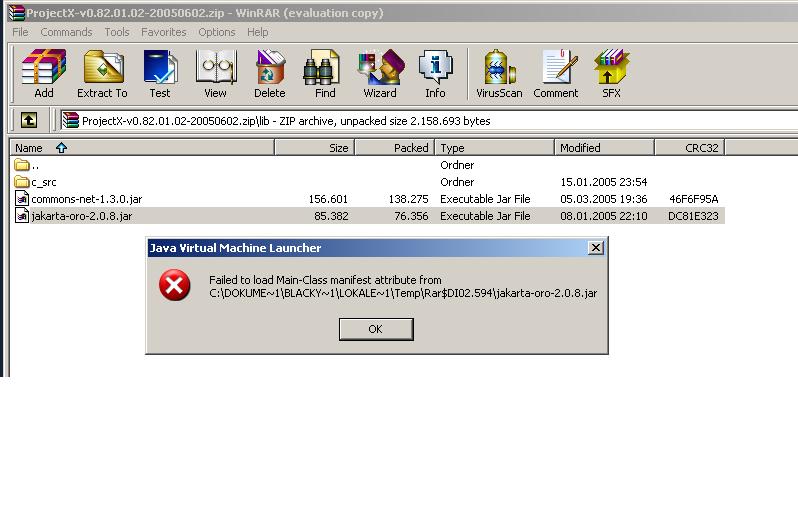798x512 pixels.
Task: Click the CRC32 value DC81E323
Action: tap(693, 216)
